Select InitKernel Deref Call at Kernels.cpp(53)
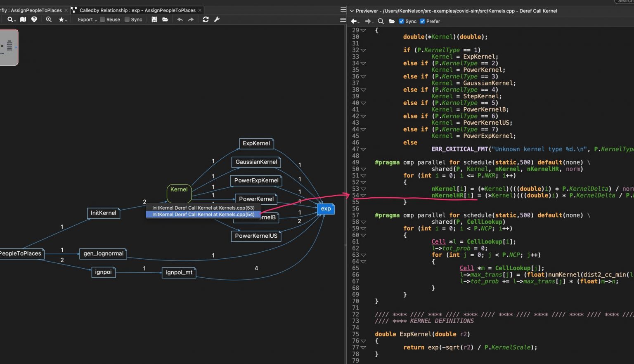Screen dimensions: 634x364 coord(203,208)
